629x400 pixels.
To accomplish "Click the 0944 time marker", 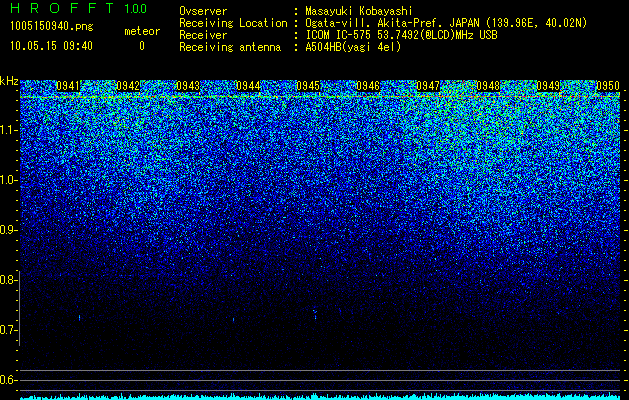I will click(248, 86).
